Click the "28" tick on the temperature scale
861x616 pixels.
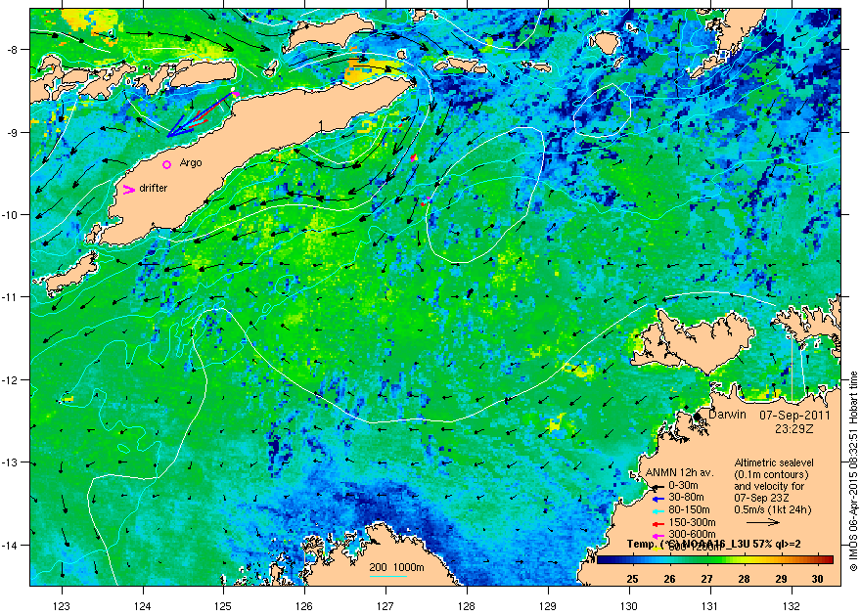coord(744,579)
